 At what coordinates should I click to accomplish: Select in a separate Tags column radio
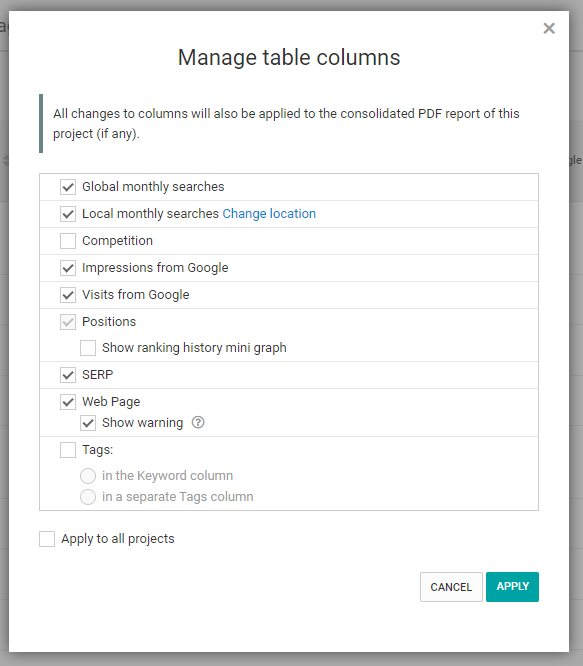click(x=88, y=497)
